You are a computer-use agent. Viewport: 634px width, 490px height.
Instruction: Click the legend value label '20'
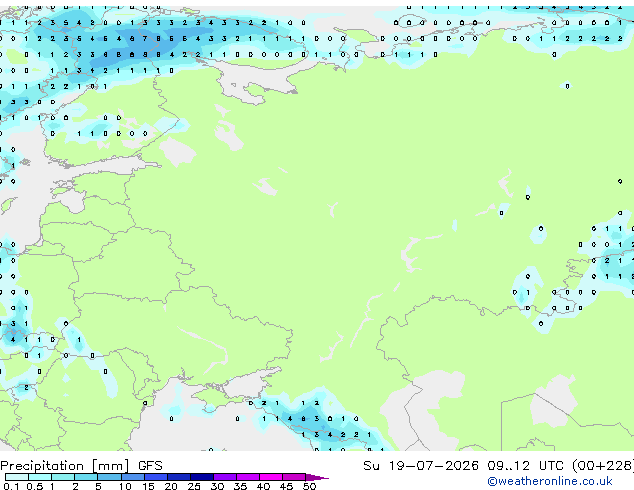pyautogui.click(x=171, y=486)
